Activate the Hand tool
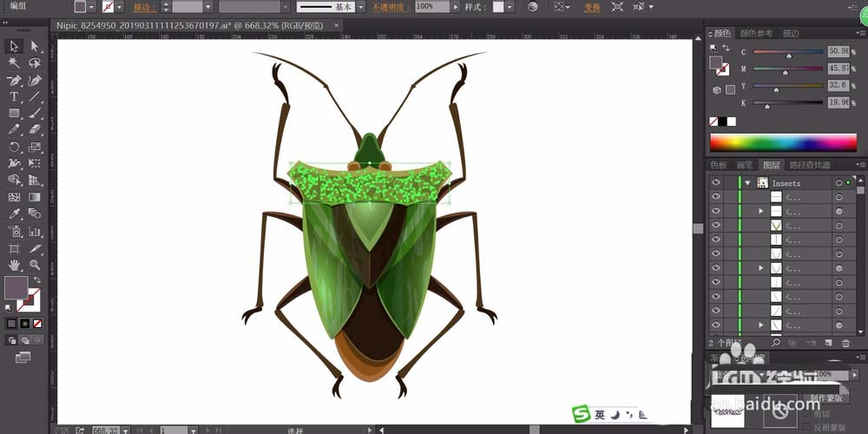 15,264
